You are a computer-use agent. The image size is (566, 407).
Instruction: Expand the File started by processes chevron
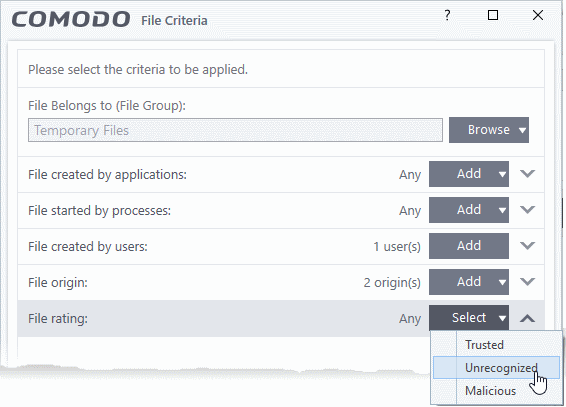(x=527, y=210)
